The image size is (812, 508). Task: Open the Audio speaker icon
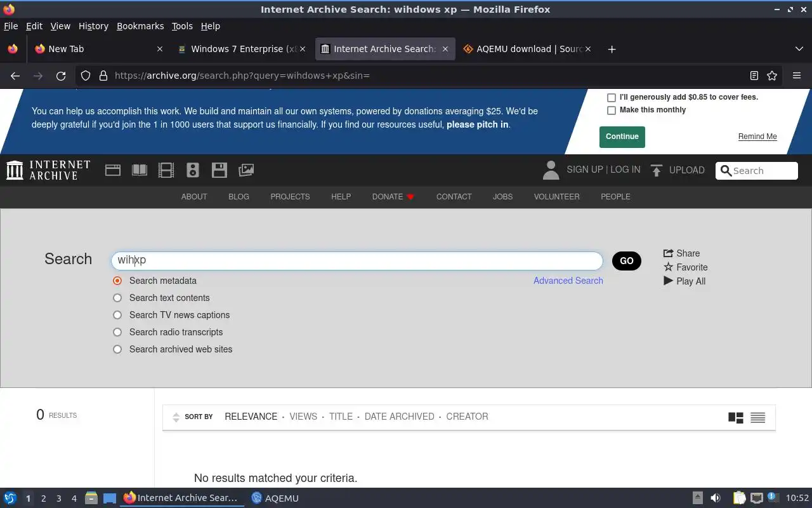click(193, 170)
